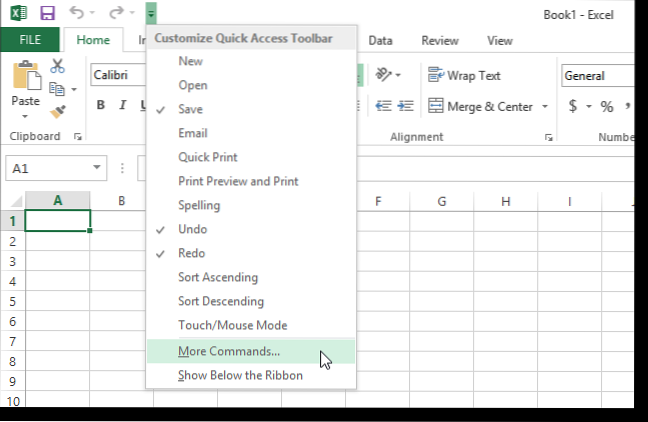This screenshot has height=422, width=648.
Task: Click the Copy icon
Action: (x=57, y=89)
